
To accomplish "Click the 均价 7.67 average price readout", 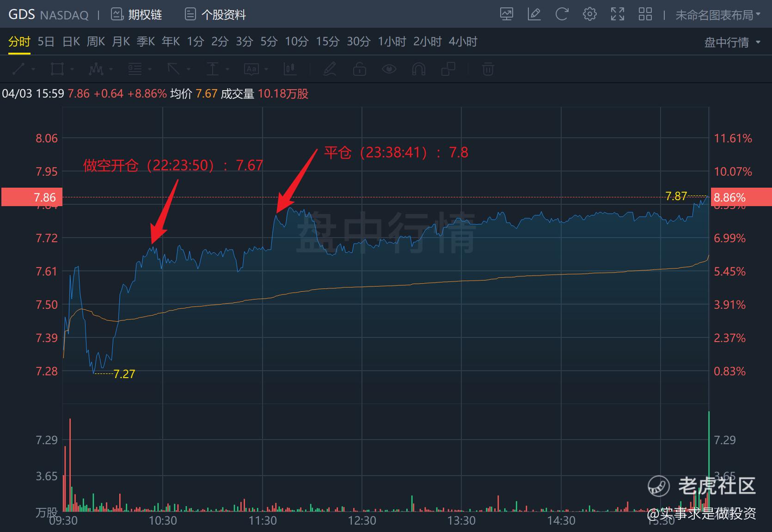I will click(x=194, y=94).
